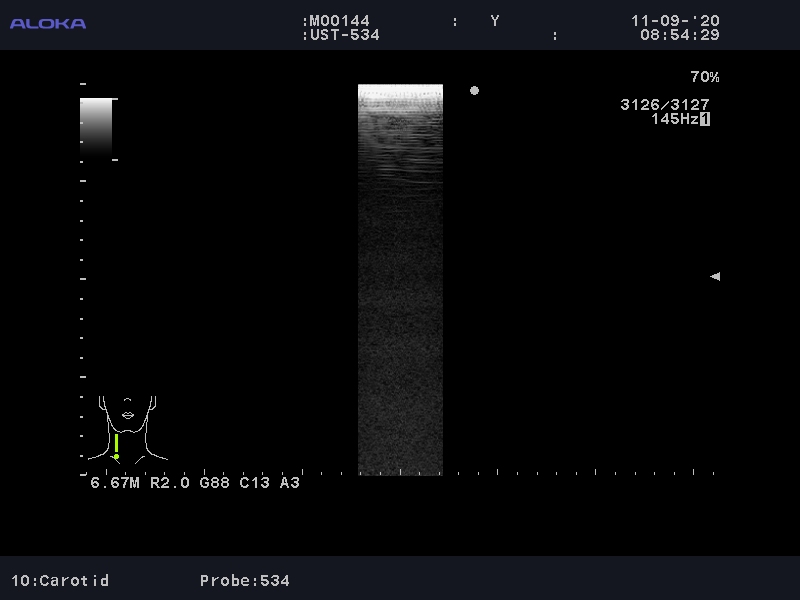Click the round probe orientation dot
The height and width of the screenshot is (600, 800).
(x=474, y=91)
